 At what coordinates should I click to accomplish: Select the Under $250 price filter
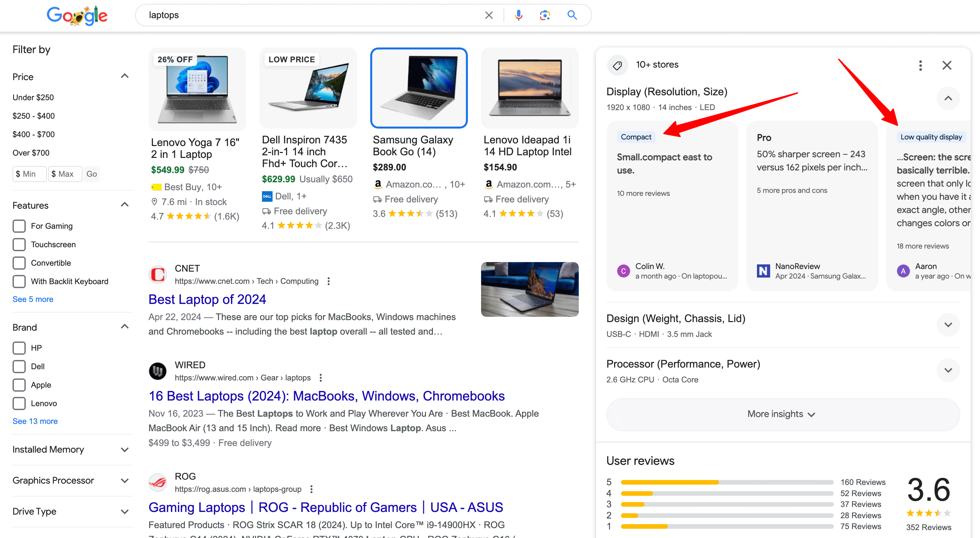coord(33,97)
